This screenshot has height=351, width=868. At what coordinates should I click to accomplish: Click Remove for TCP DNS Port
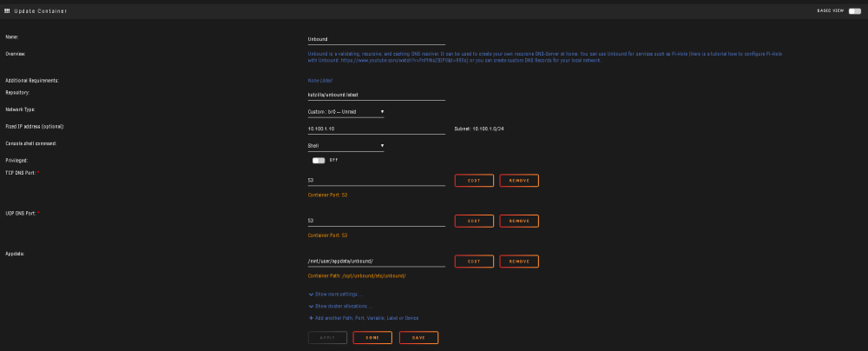click(519, 181)
